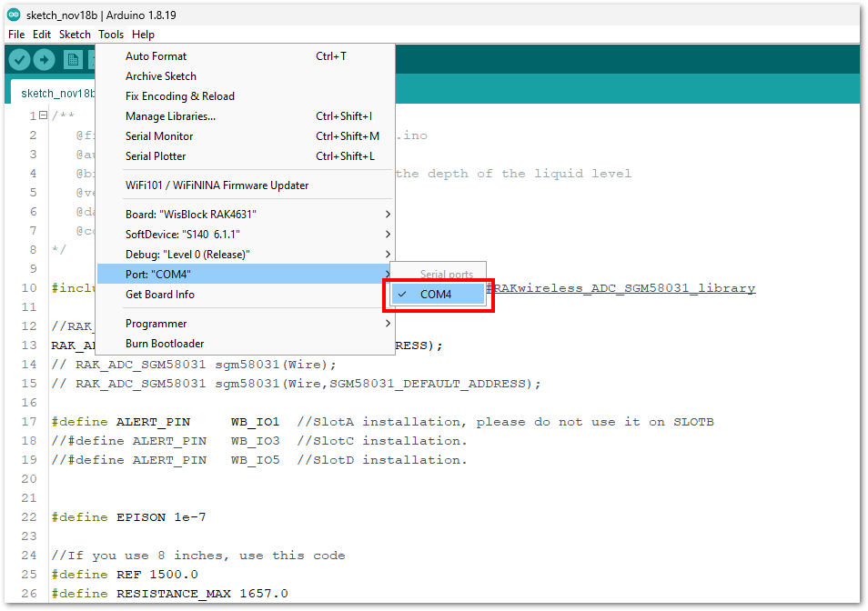This screenshot has width=868, height=611.
Task: Click "the depth of the liquid level" comment
Action: (514, 174)
